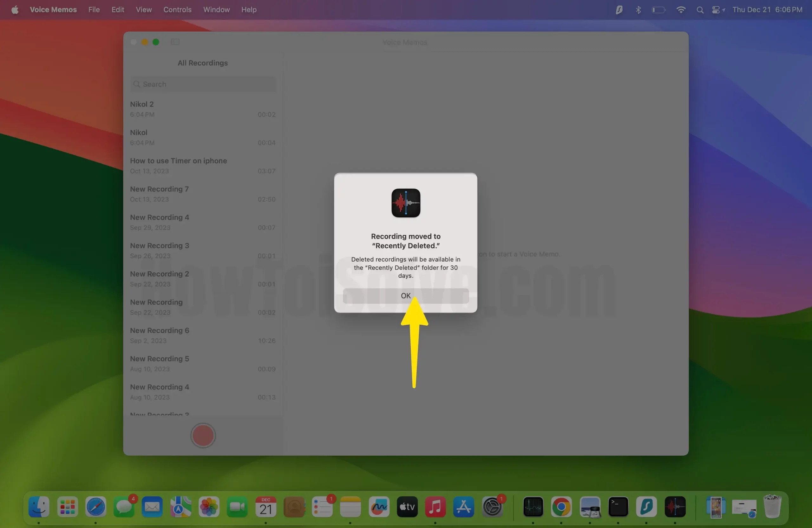The height and width of the screenshot is (528, 812).
Task: Open Activity Monitor from the Dock
Action: pos(533,506)
